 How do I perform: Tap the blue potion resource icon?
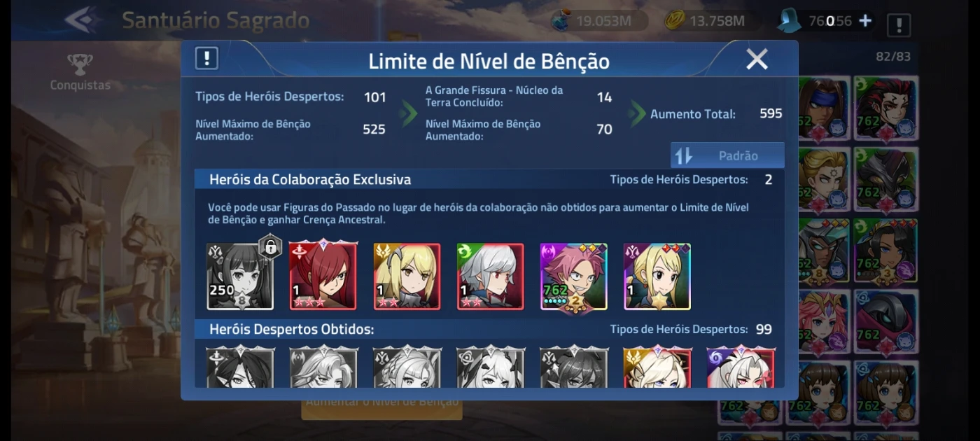(561, 20)
